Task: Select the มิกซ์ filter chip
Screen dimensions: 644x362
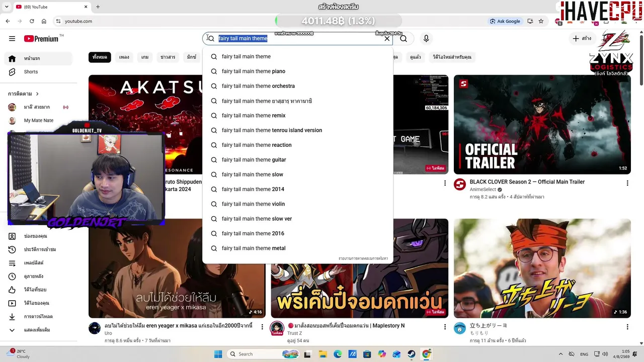Action: click(192, 57)
